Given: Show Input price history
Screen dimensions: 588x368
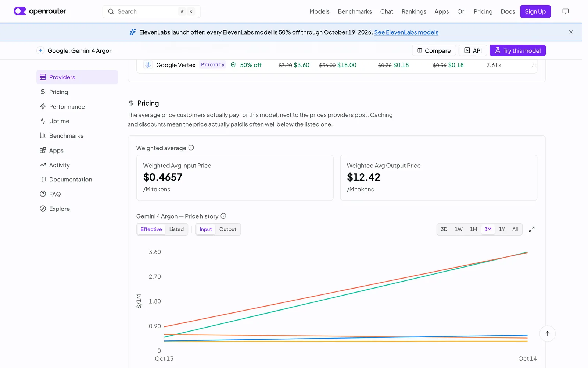Looking at the screenshot, I should point(206,229).
